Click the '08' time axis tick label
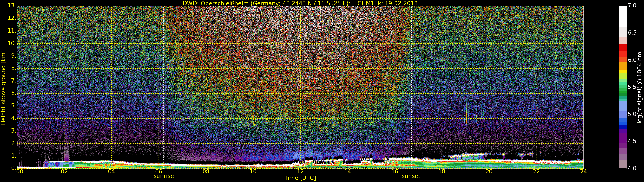This screenshot has width=644, height=182. pos(206,172)
